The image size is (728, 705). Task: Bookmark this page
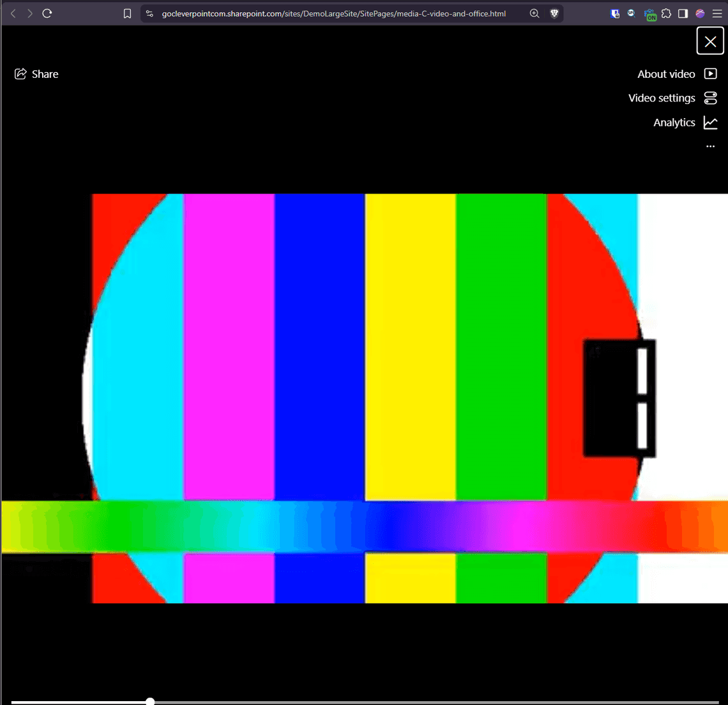pyautogui.click(x=127, y=14)
